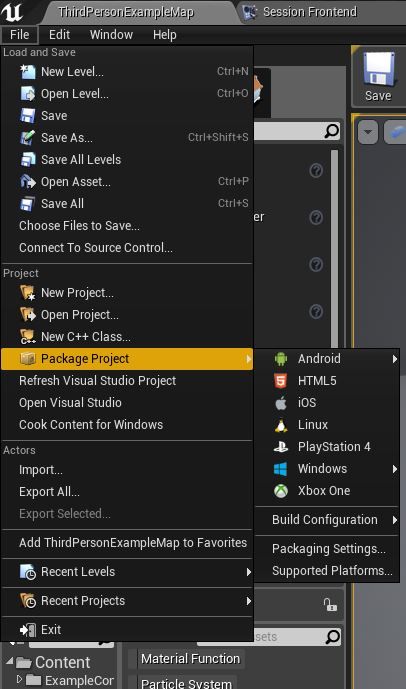
Task: Click the Apple iOS icon
Action: (281, 403)
